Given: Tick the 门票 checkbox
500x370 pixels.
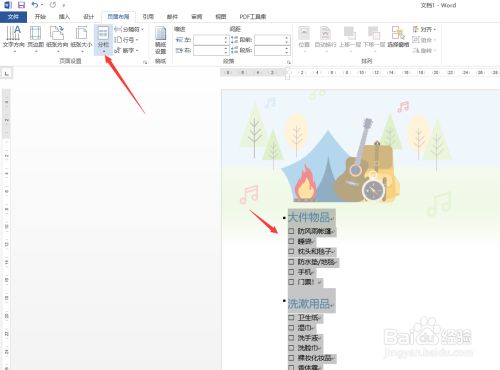Looking at the screenshot, I should point(291,282).
